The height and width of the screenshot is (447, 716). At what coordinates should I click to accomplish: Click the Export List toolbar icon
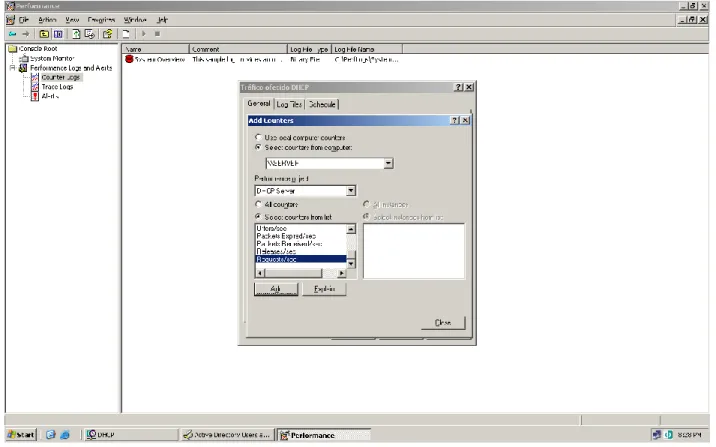(x=90, y=34)
